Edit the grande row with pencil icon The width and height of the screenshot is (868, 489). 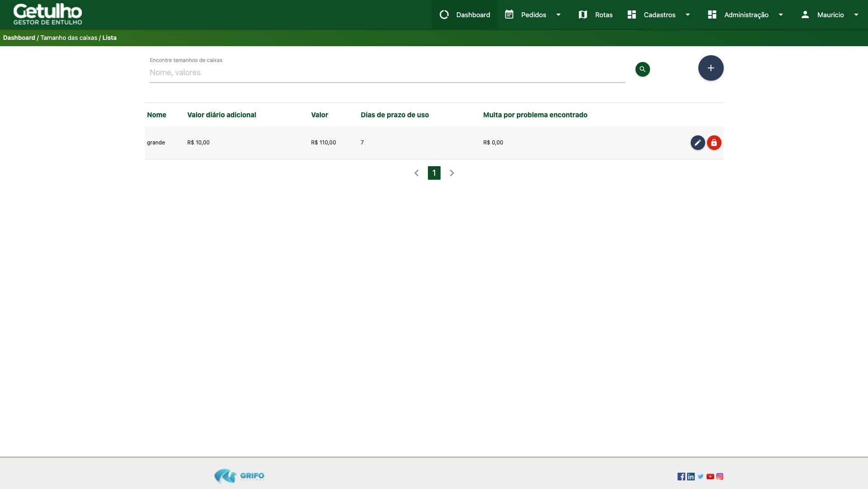697,143
